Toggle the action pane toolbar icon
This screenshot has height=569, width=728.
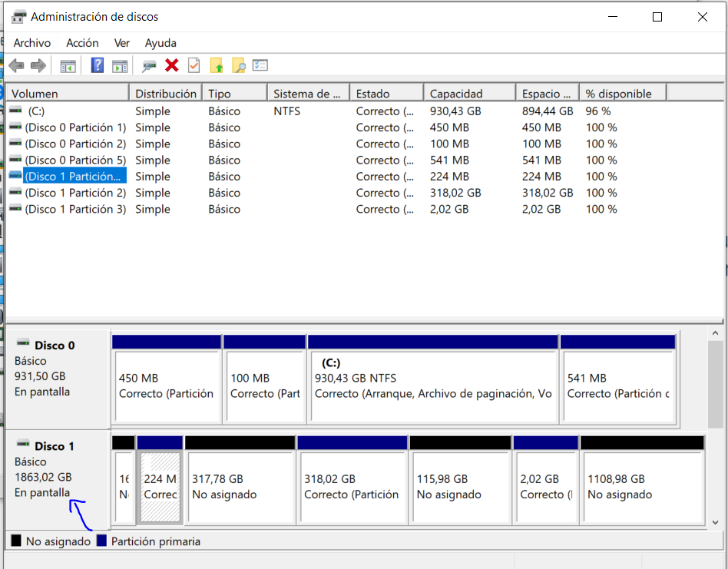click(120, 66)
